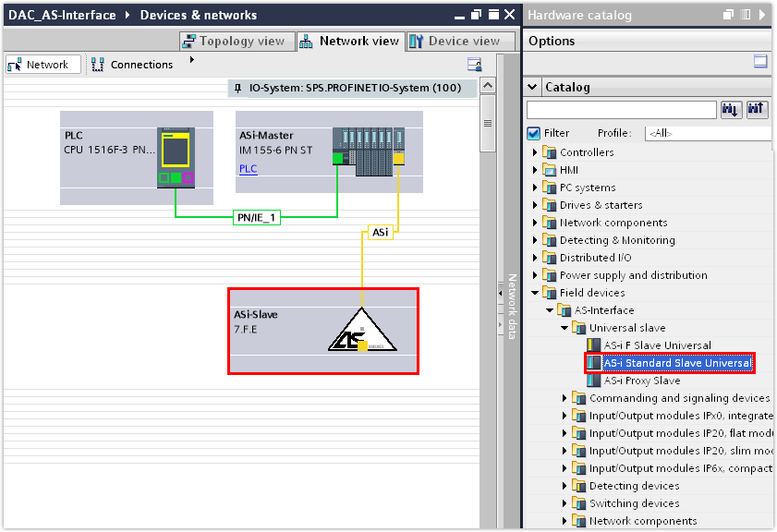Collapse the Field devices folder
777x532 pixels.
click(x=535, y=293)
